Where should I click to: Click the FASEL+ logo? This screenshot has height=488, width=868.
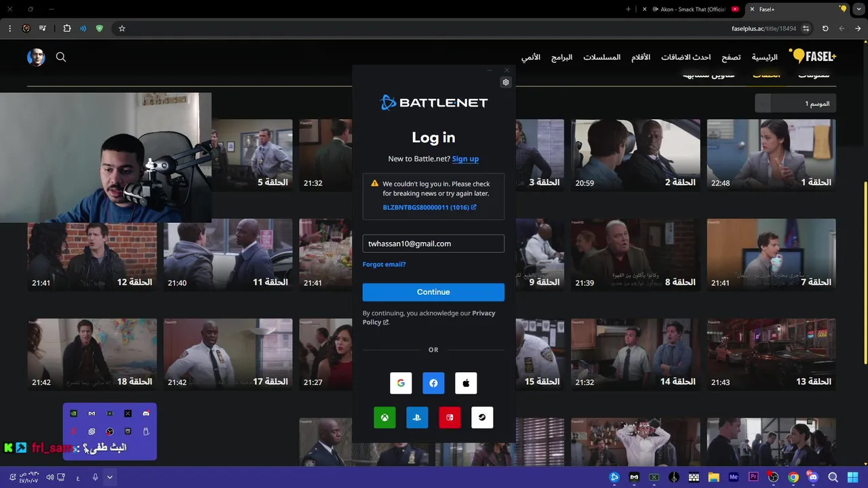812,57
